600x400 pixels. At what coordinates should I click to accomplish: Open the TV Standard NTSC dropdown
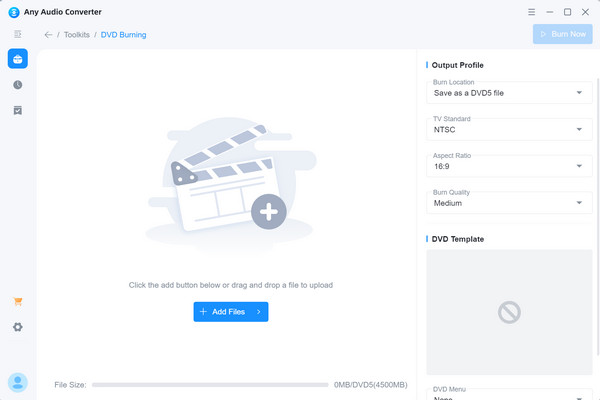[x=509, y=129]
